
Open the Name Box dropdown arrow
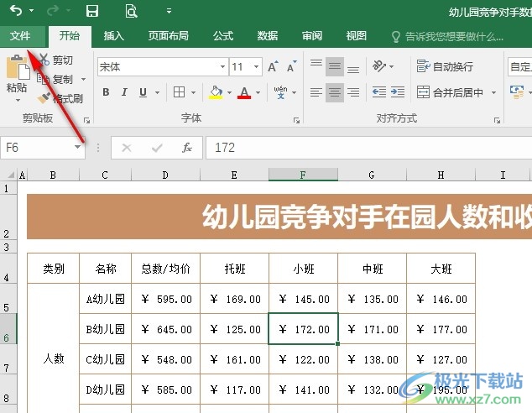(78, 147)
